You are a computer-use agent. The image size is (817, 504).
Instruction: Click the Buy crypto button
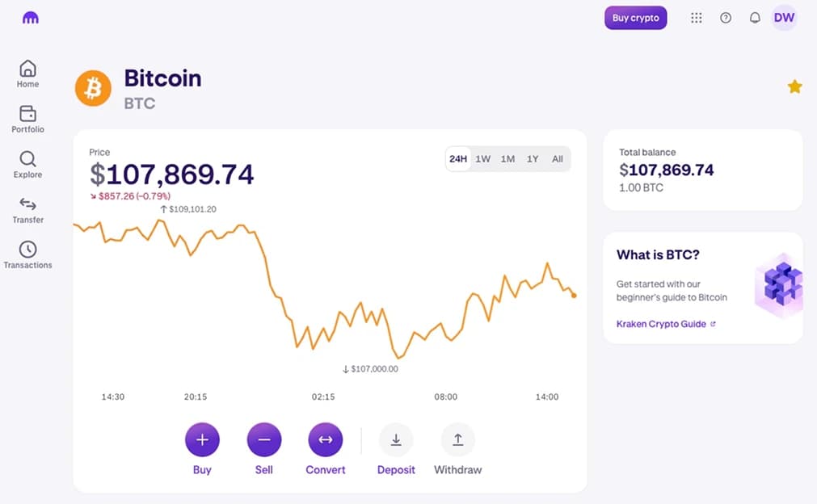point(635,18)
